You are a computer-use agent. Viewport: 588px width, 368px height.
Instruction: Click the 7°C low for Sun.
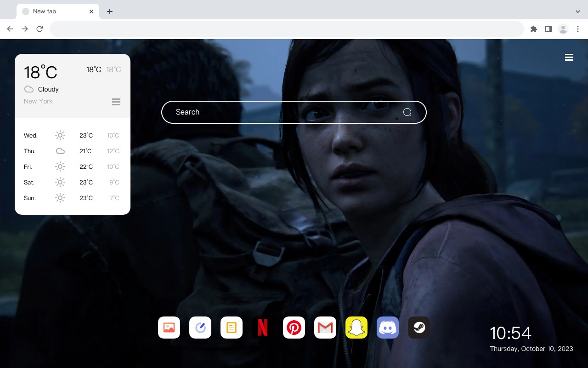click(114, 198)
